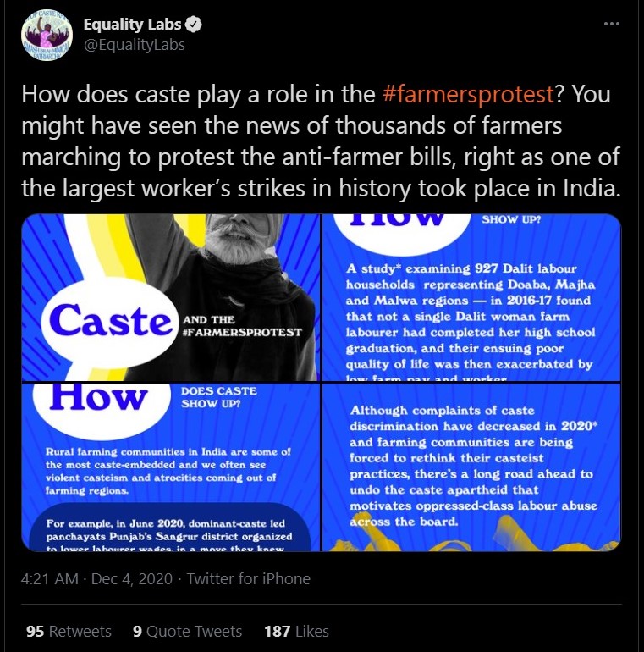This screenshot has height=652, width=644.
Task: Click the 4:21 AM · Dec 4, 2020 timestamp
Action: pos(97,579)
